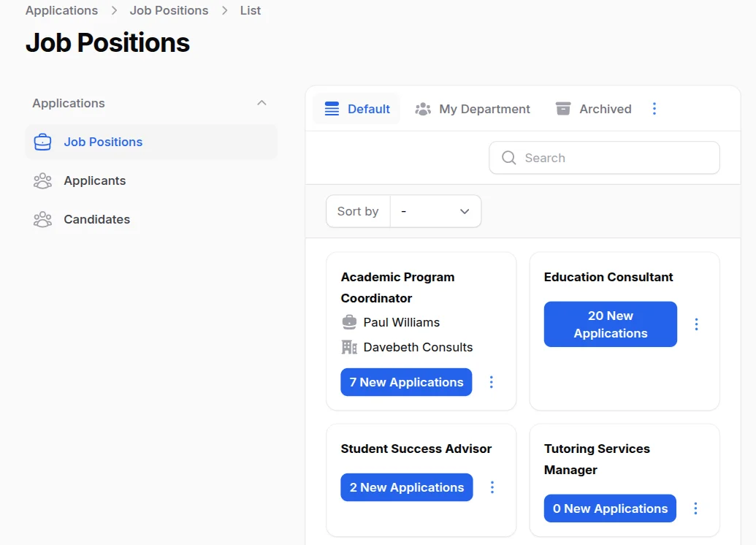
Task: Click the List breadcrumb item
Action: tap(251, 11)
